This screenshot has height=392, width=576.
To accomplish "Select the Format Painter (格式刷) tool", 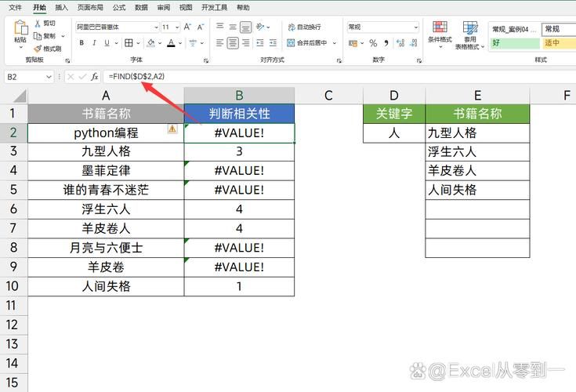I will point(38,48).
